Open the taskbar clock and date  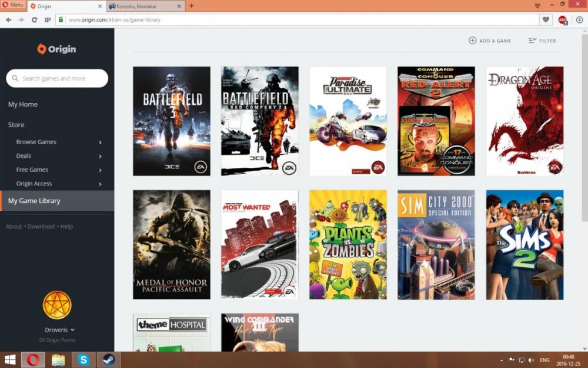pyautogui.click(x=568, y=360)
